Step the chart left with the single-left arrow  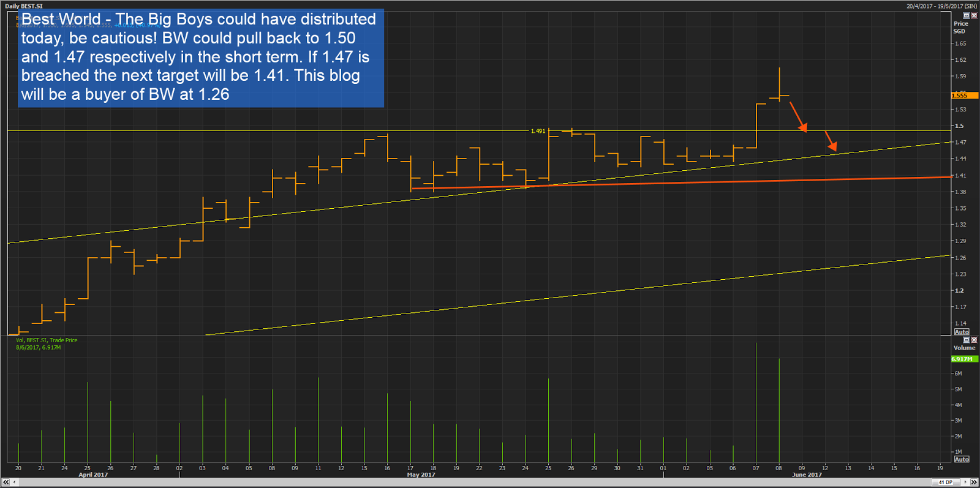coord(15,482)
